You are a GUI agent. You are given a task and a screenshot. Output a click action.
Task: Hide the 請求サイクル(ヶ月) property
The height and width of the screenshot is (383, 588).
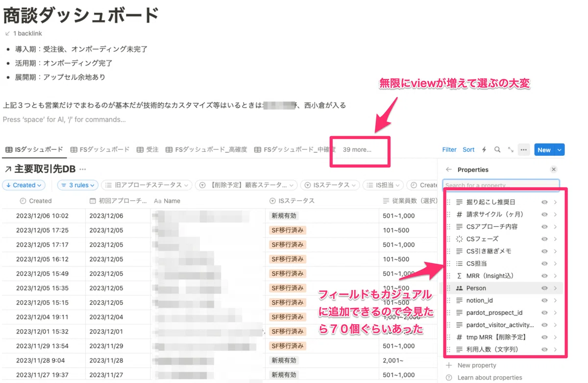544,214
